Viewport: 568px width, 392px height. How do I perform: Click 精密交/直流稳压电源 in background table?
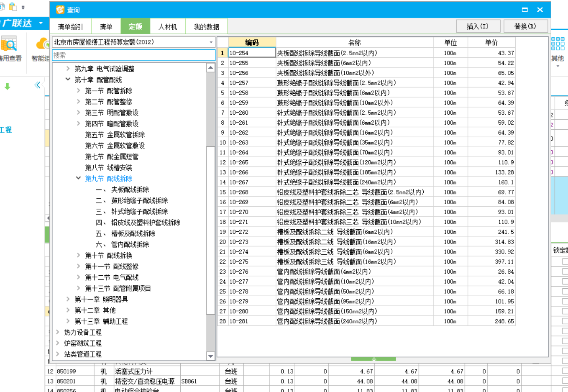click(x=145, y=381)
